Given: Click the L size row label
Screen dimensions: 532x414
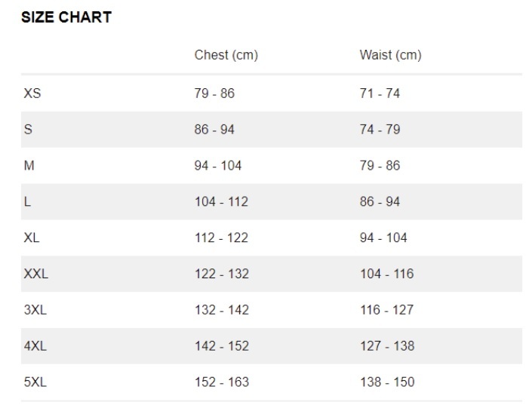Looking at the screenshot, I should pos(27,201).
